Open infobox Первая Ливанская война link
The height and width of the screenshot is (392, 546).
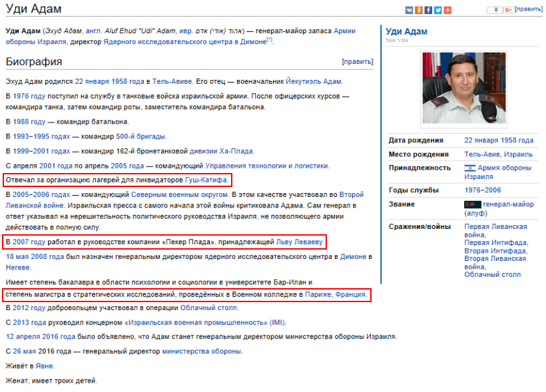pyautogui.click(x=495, y=230)
